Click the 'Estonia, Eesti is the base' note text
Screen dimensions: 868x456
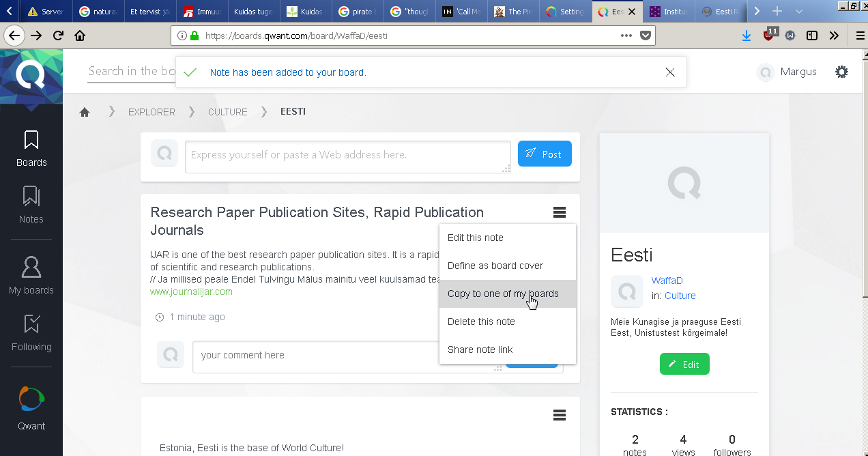[x=252, y=448]
